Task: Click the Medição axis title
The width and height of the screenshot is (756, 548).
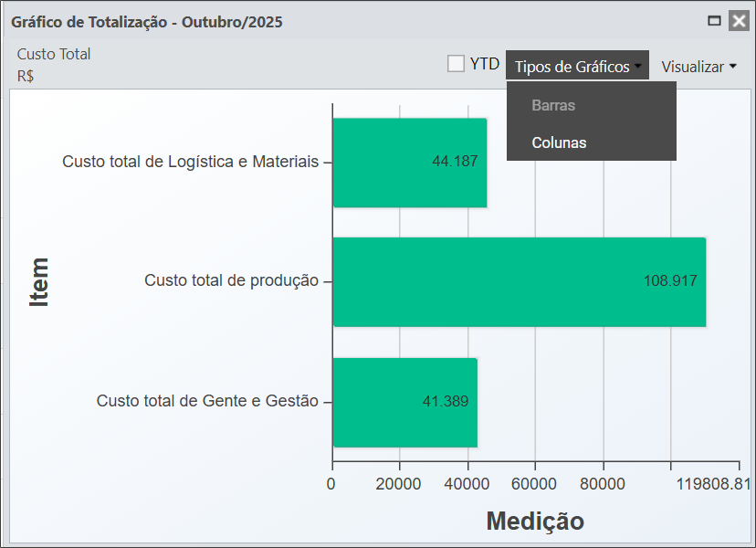Action: (534, 521)
